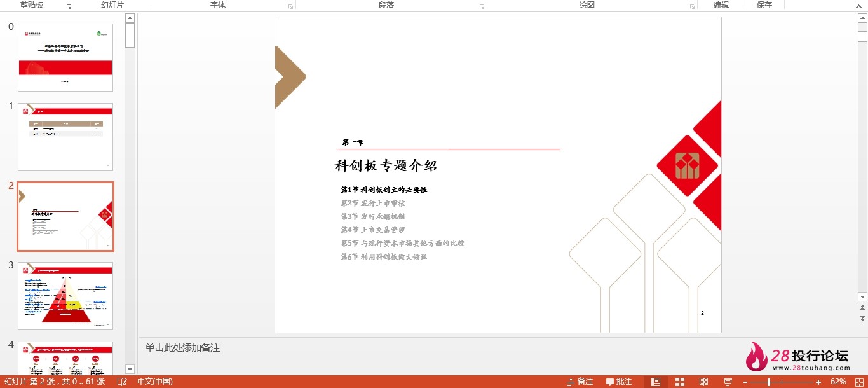Click 第2节 发行上市审核
The image size is (868, 388).
373,203
